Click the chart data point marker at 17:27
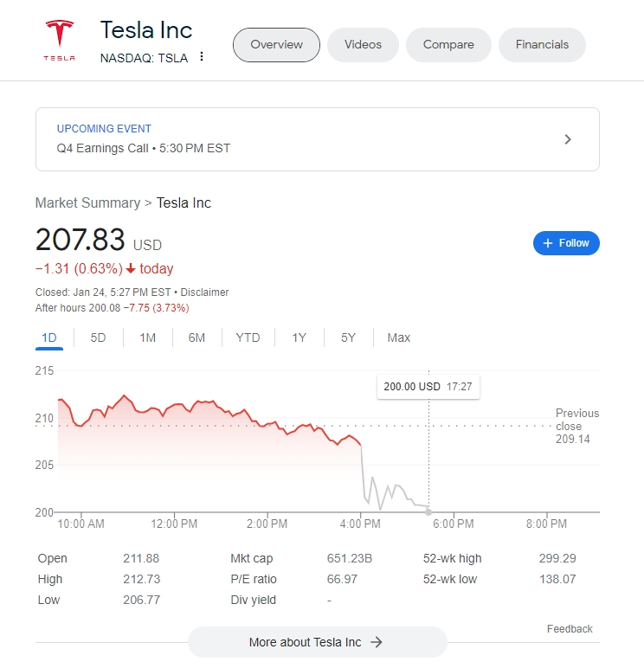The image size is (644, 662). [x=428, y=511]
